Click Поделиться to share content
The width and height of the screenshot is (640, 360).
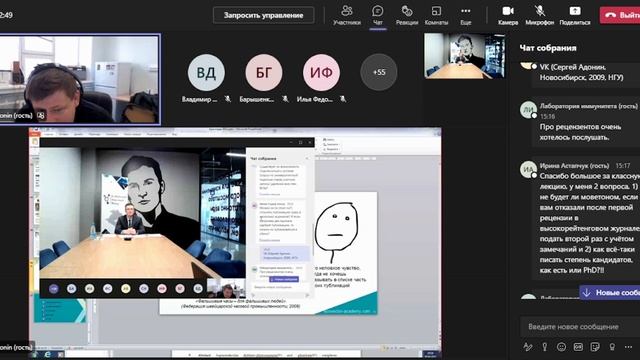(x=575, y=15)
